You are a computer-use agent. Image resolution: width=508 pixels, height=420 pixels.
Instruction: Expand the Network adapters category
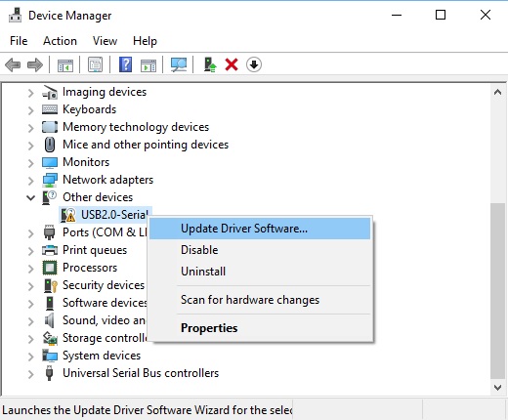(30, 181)
